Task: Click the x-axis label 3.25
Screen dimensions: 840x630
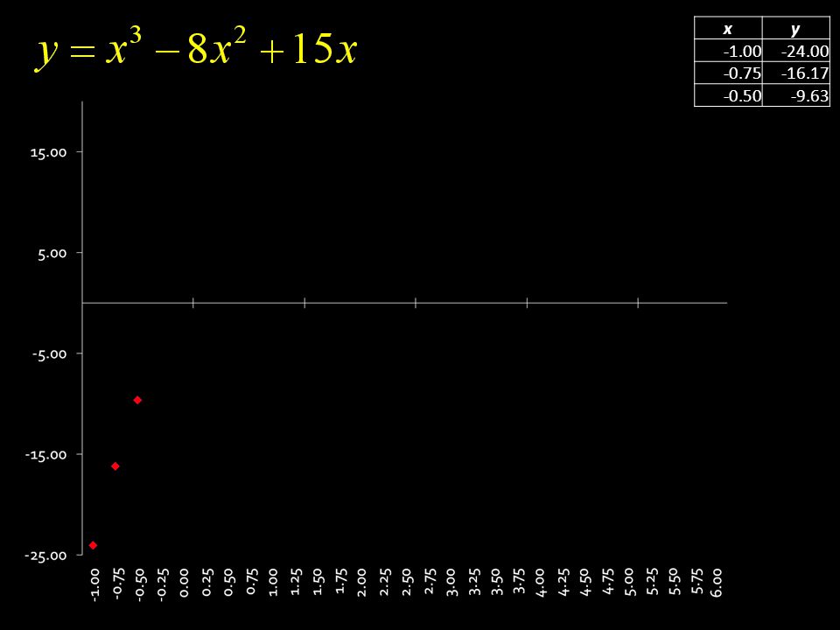Action: tap(473, 583)
